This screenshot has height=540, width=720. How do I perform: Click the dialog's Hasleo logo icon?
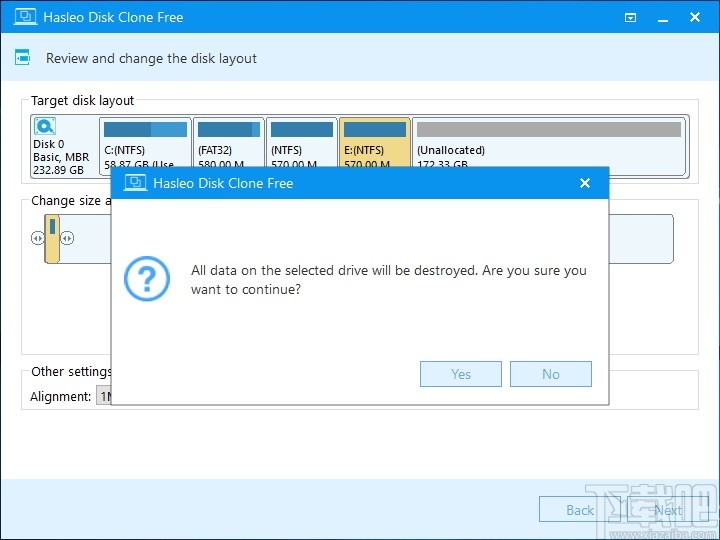coord(135,183)
